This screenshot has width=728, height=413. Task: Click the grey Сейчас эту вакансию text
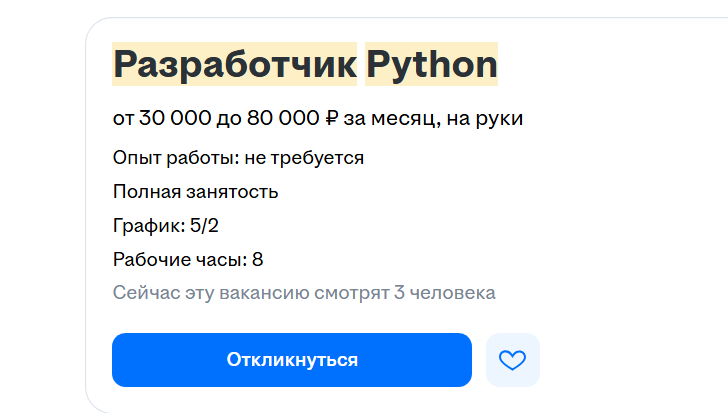tap(200, 293)
